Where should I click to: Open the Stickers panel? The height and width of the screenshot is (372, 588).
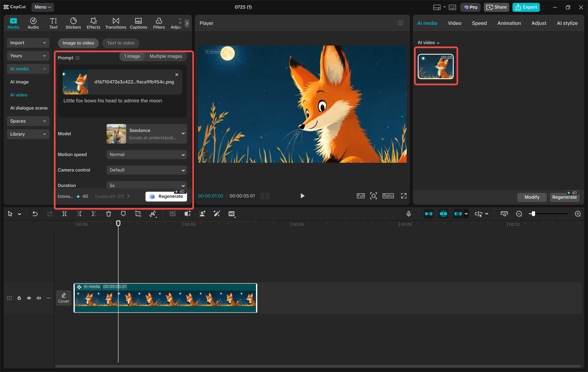tap(73, 23)
